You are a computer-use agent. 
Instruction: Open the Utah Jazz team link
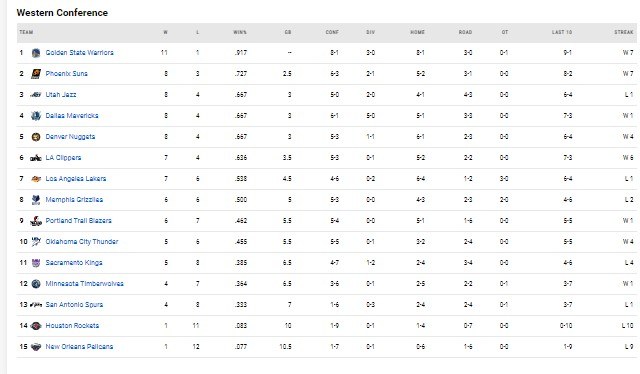tap(61, 95)
